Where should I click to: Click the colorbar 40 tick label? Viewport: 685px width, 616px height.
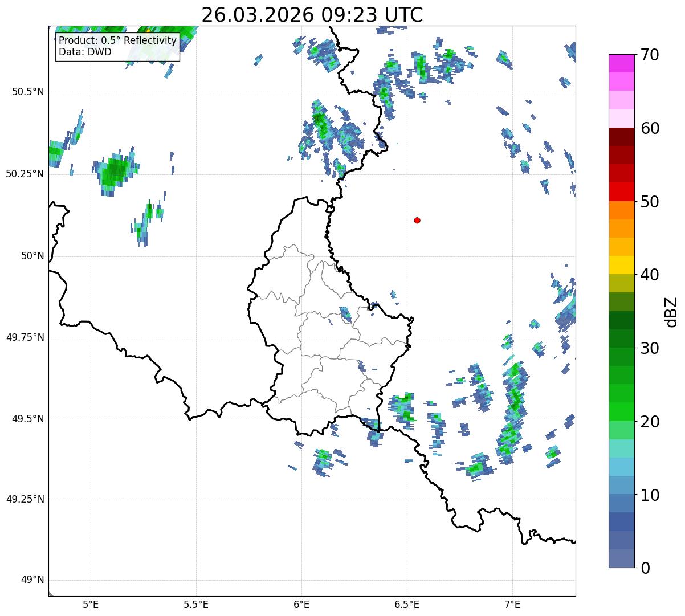(x=650, y=275)
